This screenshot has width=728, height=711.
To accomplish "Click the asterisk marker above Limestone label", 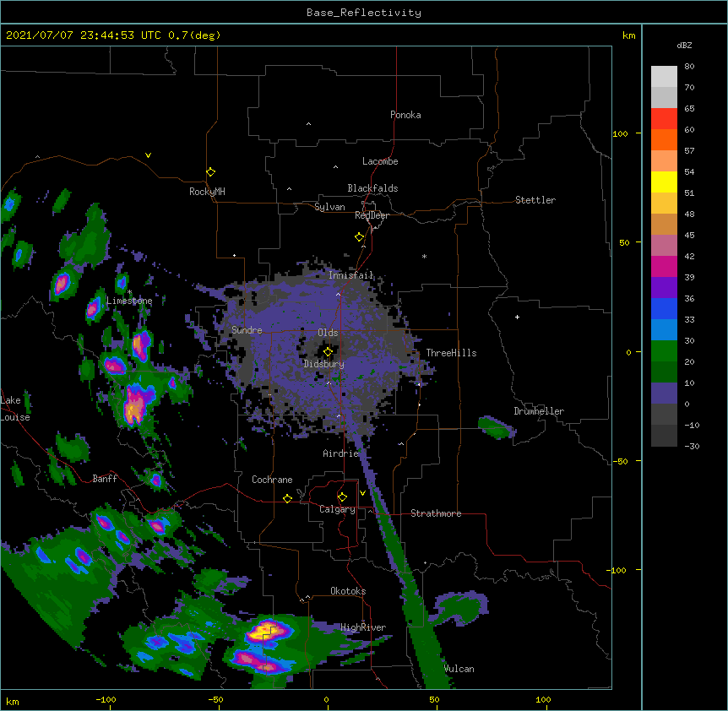I will pos(129,292).
